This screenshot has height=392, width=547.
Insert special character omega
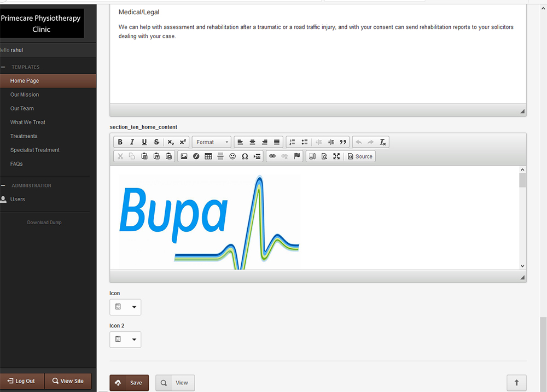(x=245, y=156)
